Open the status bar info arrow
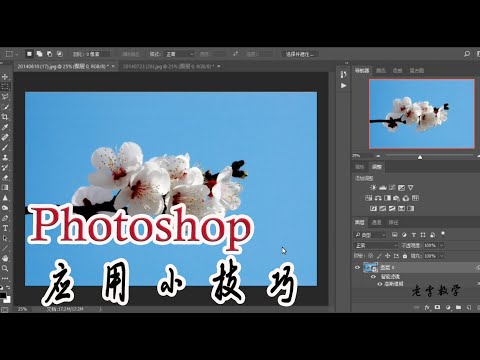This screenshot has height=360, width=480. tap(100, 309)
